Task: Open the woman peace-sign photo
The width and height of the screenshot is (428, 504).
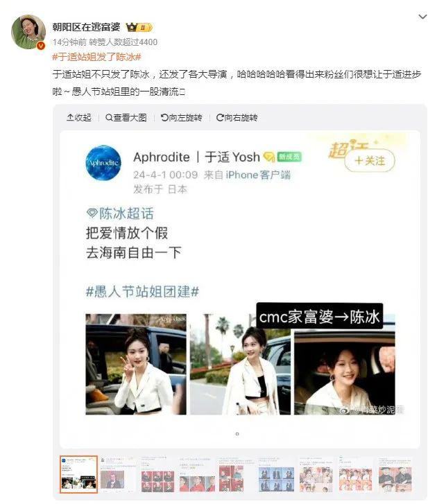Action: click(x=136, y=364)
